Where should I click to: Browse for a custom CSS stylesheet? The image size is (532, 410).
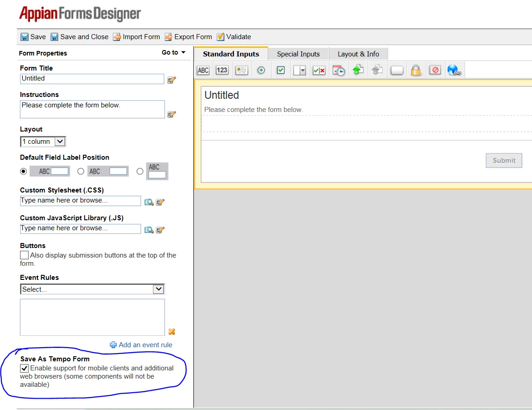tap(149, 202)
